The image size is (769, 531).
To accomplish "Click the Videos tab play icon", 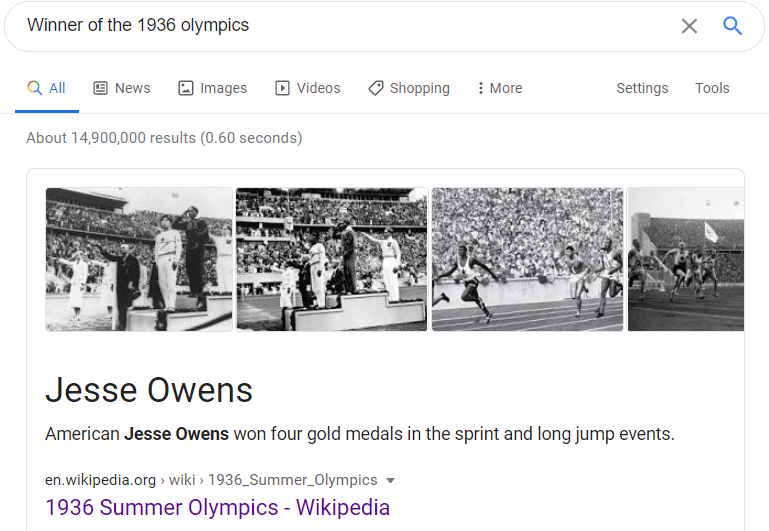I will [282, 88].
